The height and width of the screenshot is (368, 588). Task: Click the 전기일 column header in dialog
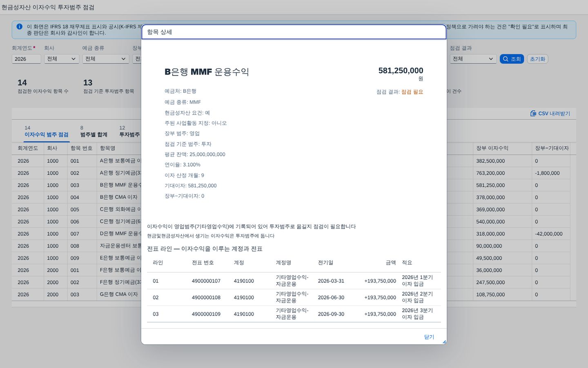click(x=326, y=263)
